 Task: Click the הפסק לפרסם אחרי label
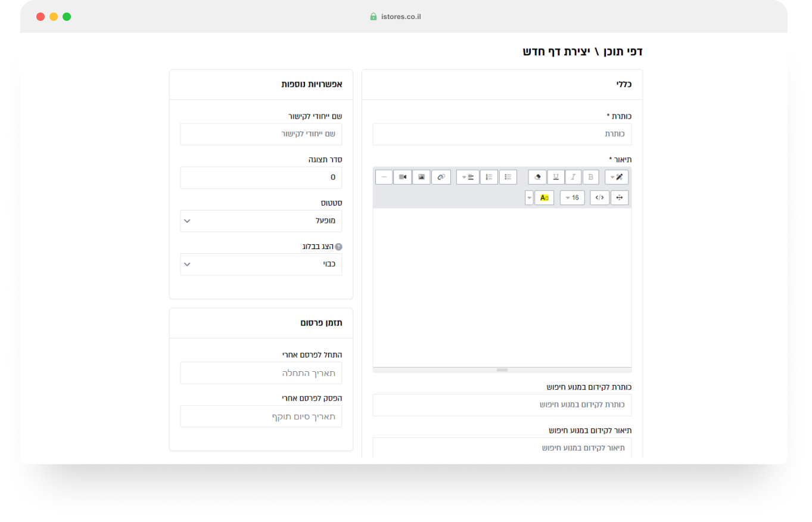[312, 398]
